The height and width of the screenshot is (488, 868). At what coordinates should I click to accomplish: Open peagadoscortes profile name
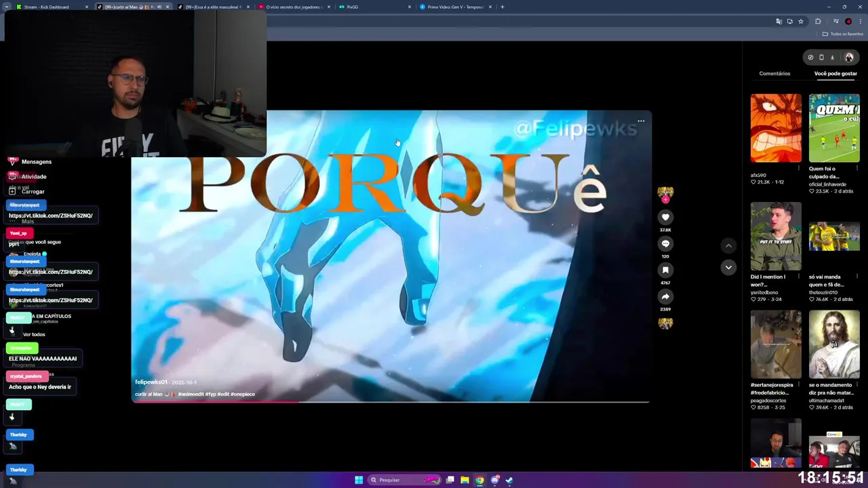pyautogui.click(x=768, y=401)
